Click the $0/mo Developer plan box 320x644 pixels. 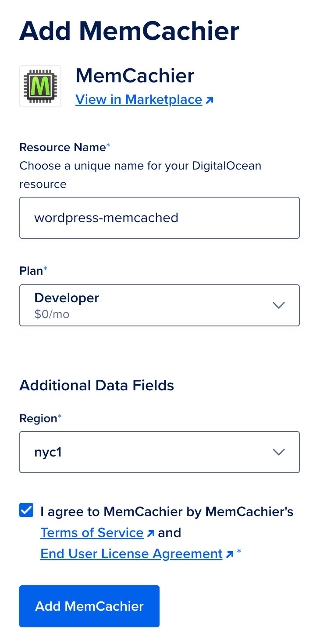click(160, 305)
